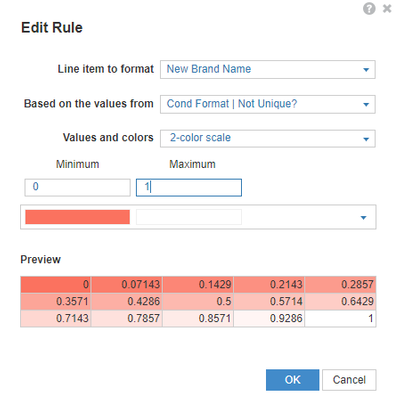
Task: Click the preview cell showing 0.07143
Action: [x=127, y=284]
